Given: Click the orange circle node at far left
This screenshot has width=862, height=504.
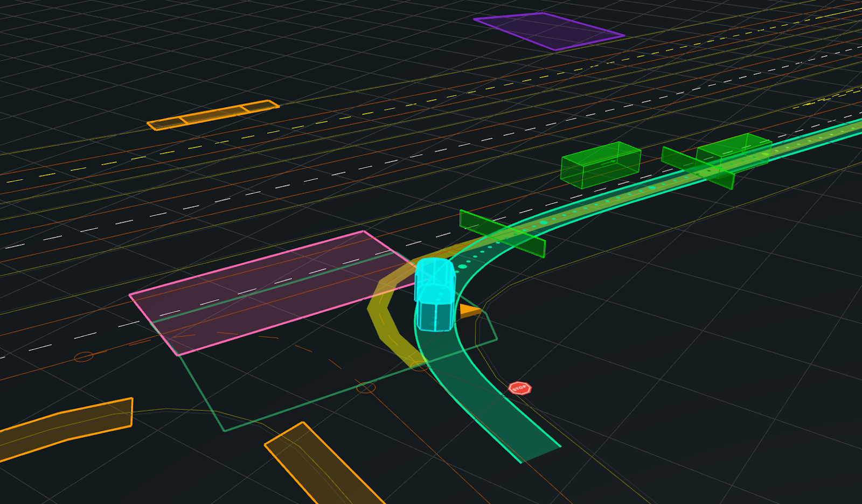Looking at the screenshot, I should pyautogui.click(x=84, y=356).
